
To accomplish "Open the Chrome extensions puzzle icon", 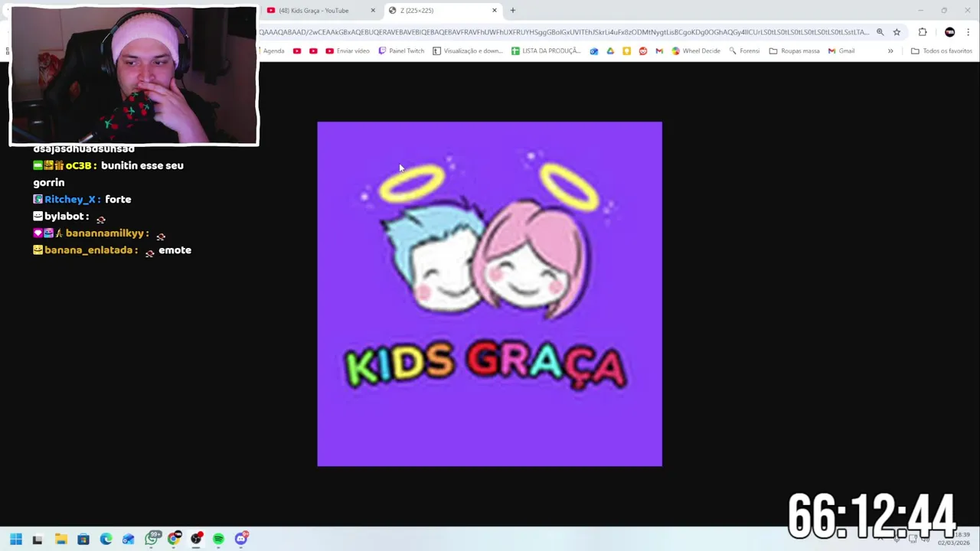I will [x=923, y=32].
